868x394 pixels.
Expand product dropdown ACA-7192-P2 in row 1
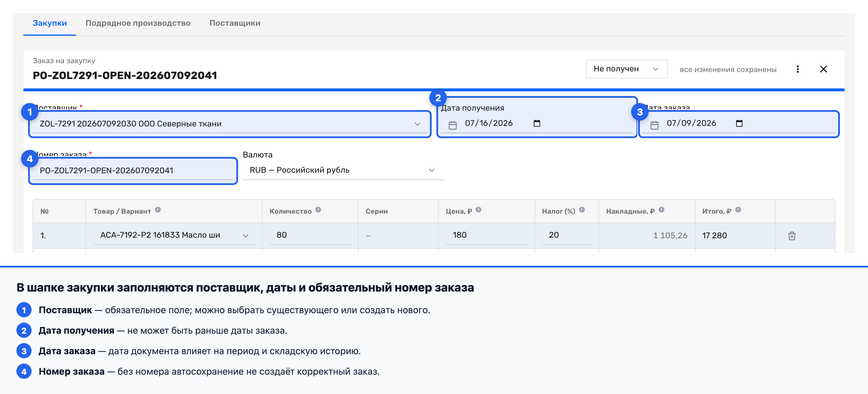click(x=245, y=235)
